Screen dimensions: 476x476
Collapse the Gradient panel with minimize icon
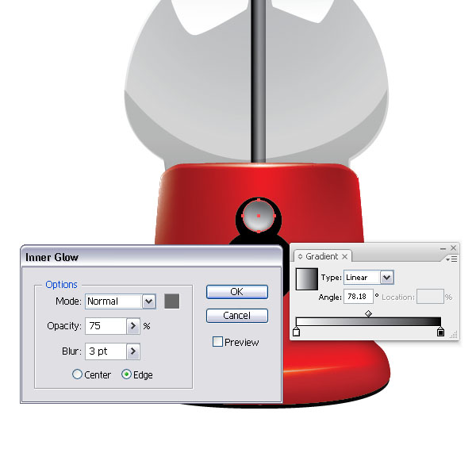tap(443, 248)
